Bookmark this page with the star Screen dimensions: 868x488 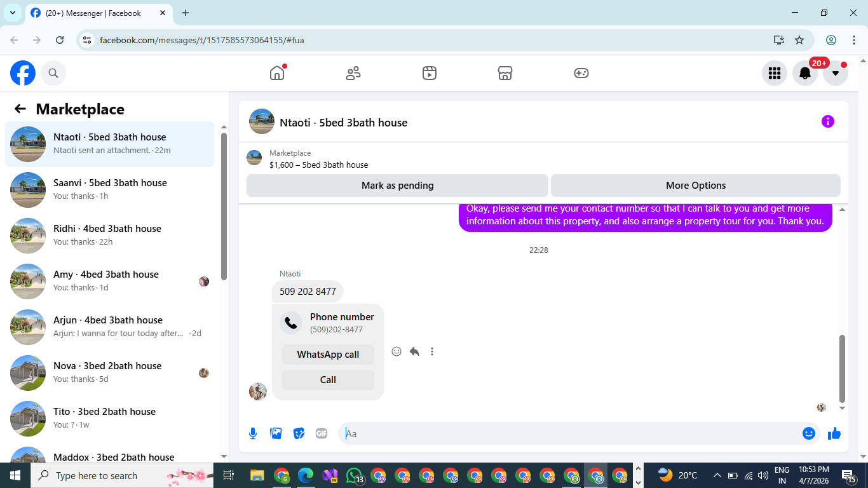pos(799,40)
